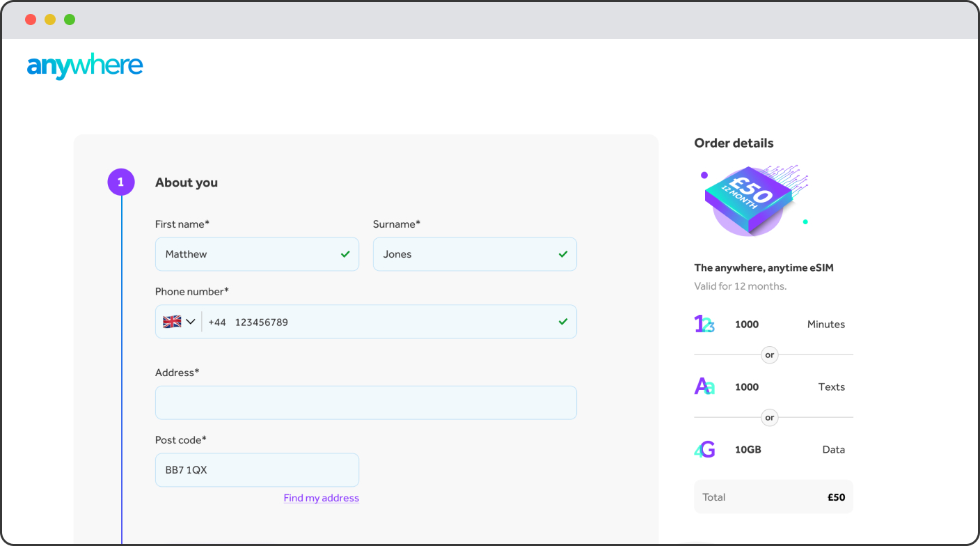Image resolution: width=980 pixels, height=546 pixels.
Task: Click the 4G Data icon
Action: pos(704,450)
